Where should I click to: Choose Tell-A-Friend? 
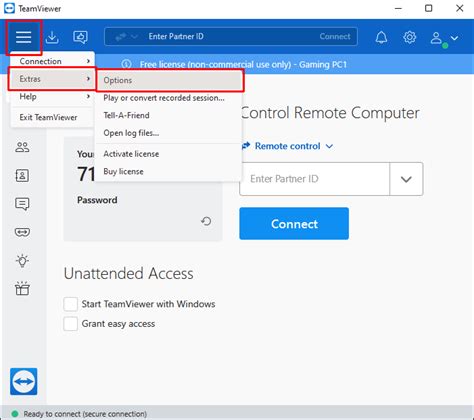pos(168,115)
